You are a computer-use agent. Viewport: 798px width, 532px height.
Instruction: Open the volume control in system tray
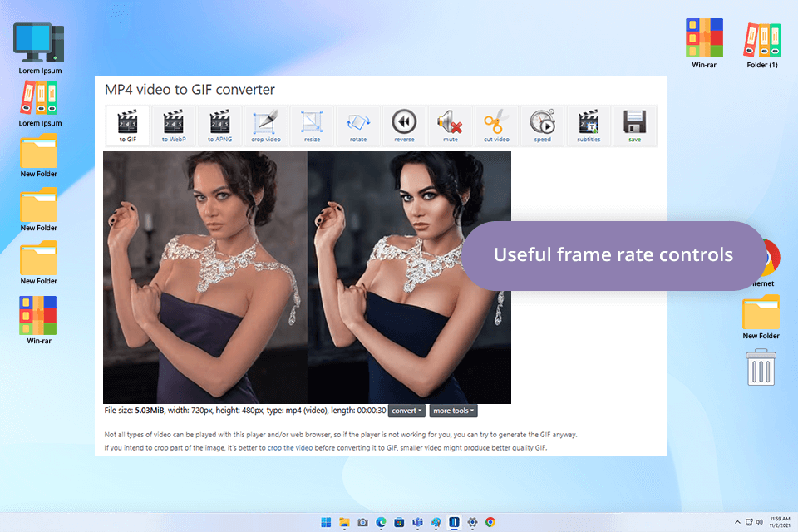click(x=759, y=522)
